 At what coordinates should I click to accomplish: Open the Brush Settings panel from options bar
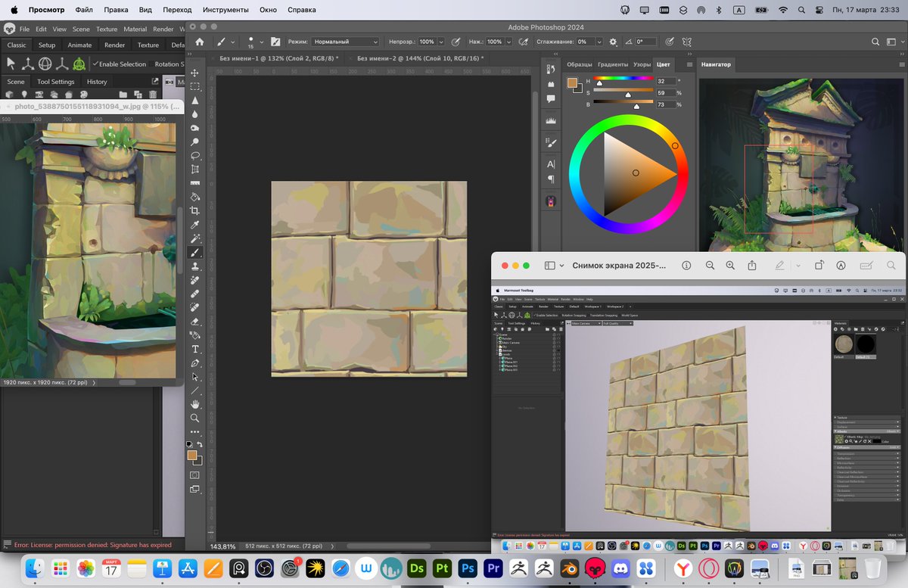pyautogui.click(x=275, y=42)
